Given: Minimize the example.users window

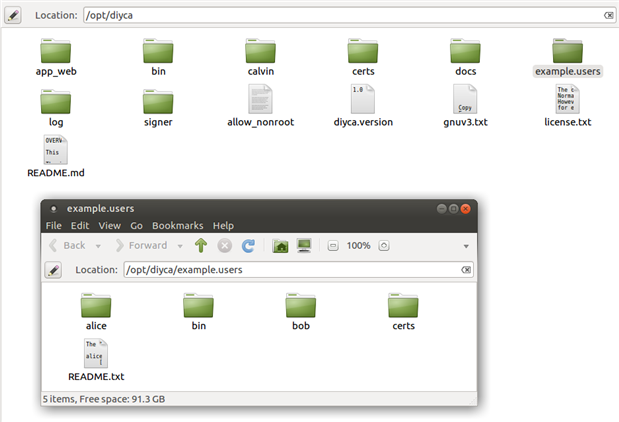Looking at the screenshot, I should pos(442,208).
